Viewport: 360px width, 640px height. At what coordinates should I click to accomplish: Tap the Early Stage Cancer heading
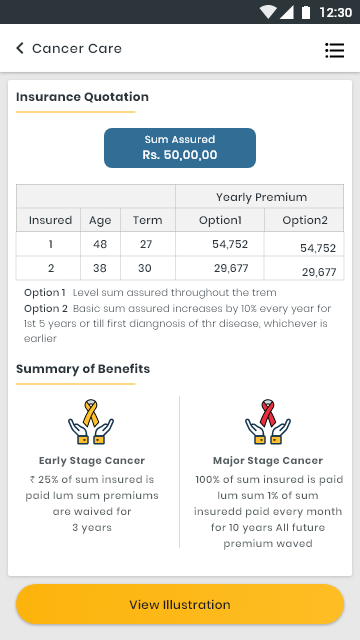[92, 460]
